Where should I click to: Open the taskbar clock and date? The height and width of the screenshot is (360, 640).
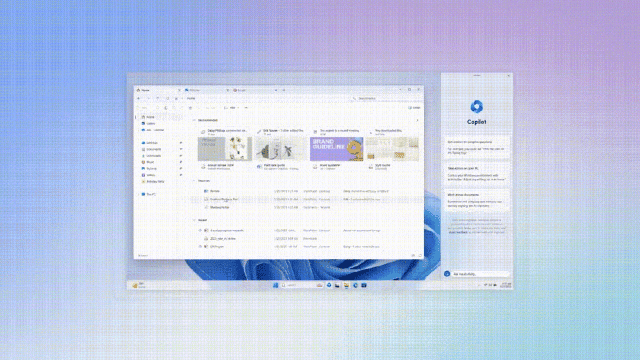pos(506,285)
